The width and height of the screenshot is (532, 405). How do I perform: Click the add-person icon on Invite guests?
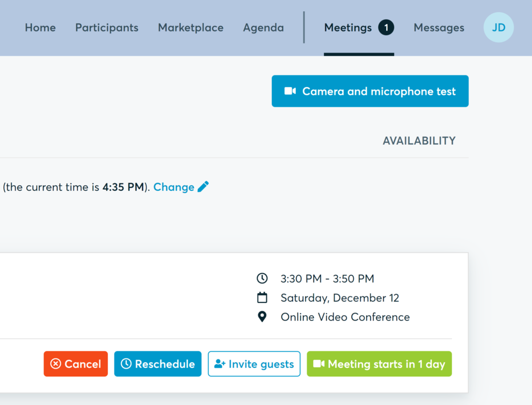(220, 364)
